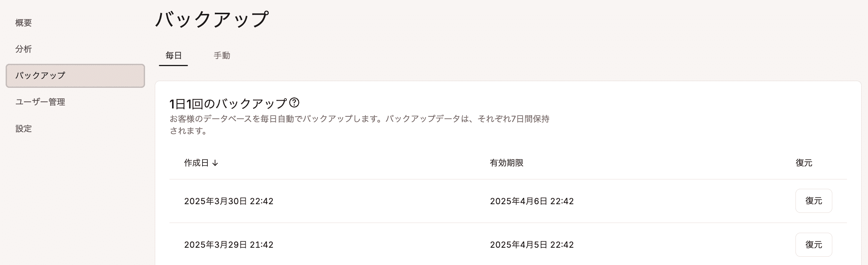Select バックアップ in the sidebar

click(x=75, y=75)
